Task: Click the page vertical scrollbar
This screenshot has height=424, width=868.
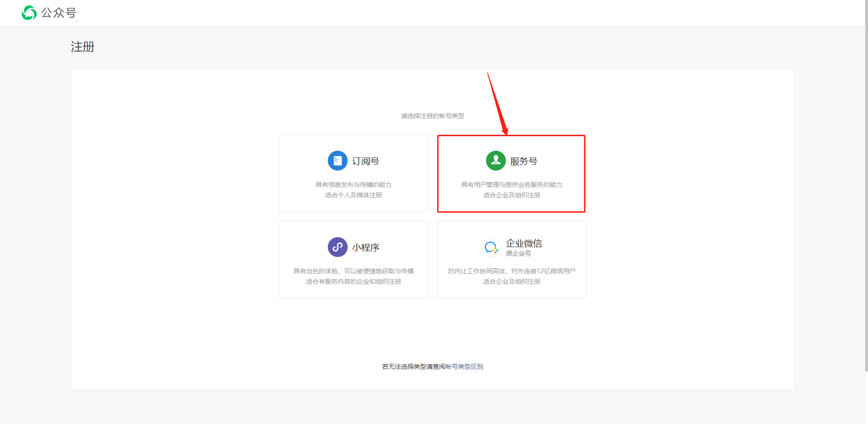Action: [x=866, y=186]
